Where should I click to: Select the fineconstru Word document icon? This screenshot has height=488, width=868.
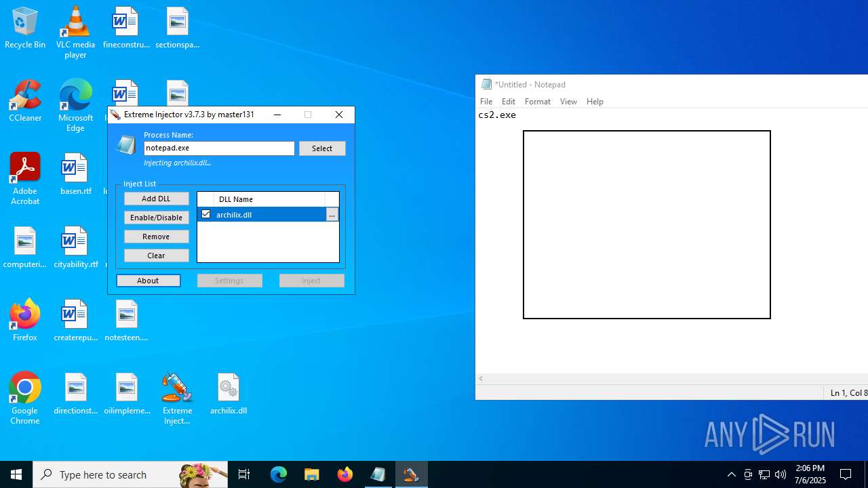(x=126, y=28)
